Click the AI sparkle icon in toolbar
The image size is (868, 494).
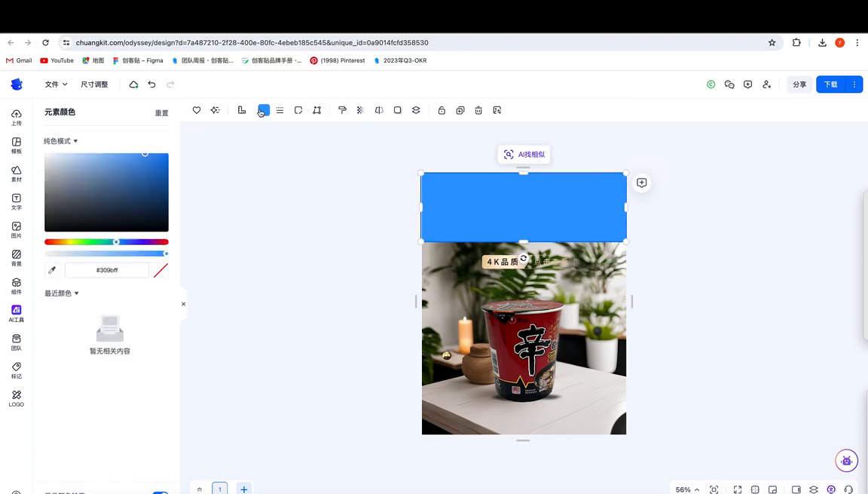(215, 110)
